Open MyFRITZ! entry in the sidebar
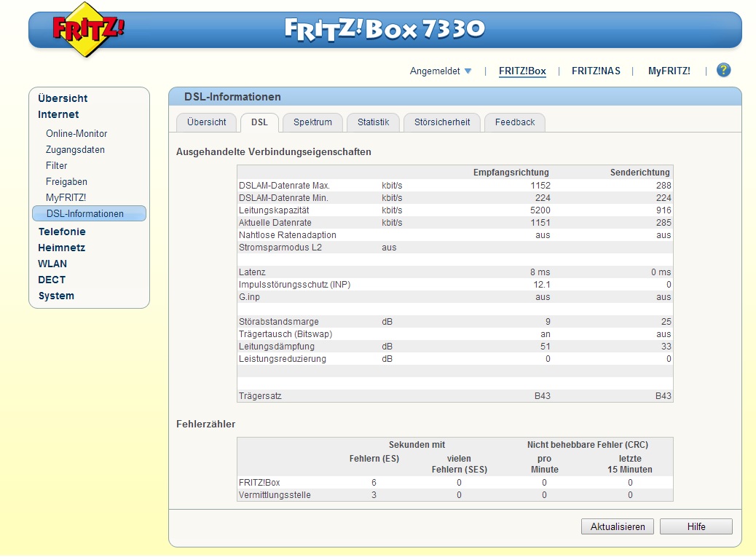 pos(66,197)
